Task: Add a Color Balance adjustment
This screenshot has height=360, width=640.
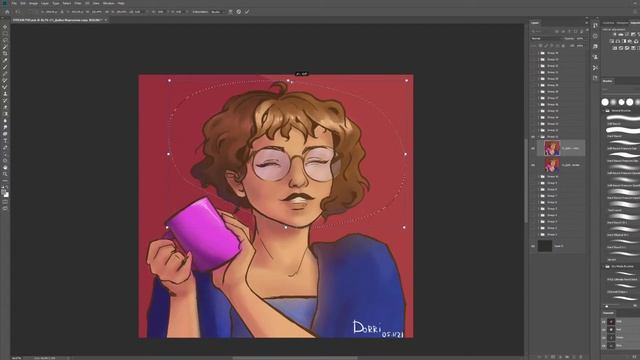Action: 618,41
